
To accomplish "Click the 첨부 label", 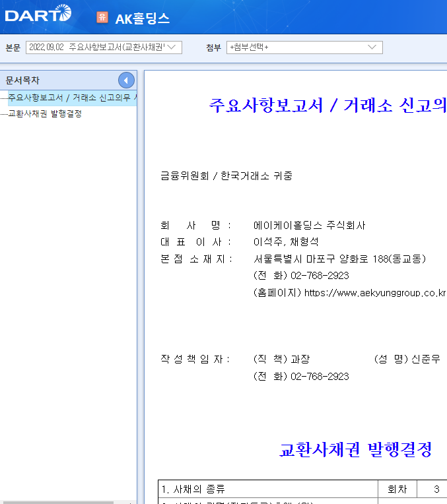I will [214, 47].
